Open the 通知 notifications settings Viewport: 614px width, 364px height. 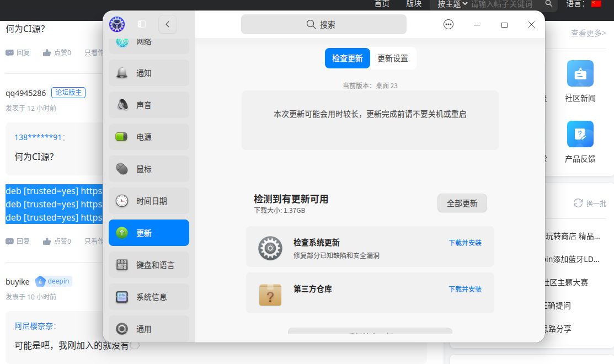(x=149, y=73)
